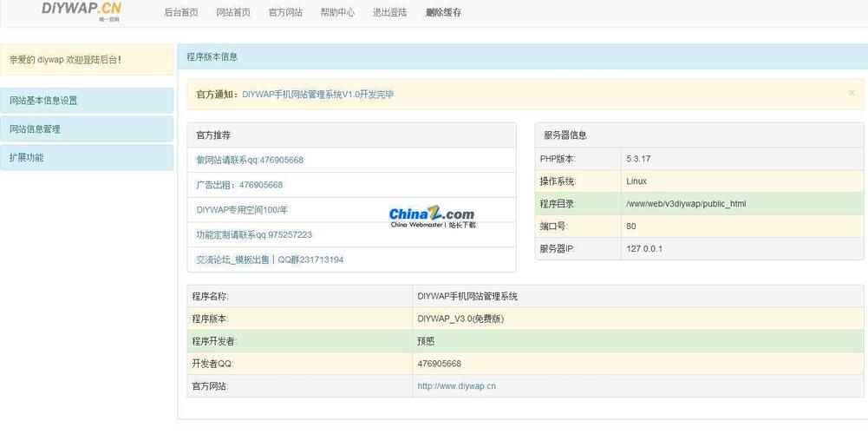
Task: Click the 亲爱的 diywap 欢迎登陆后台 welcome message
Action: click(x=87, y=59)
